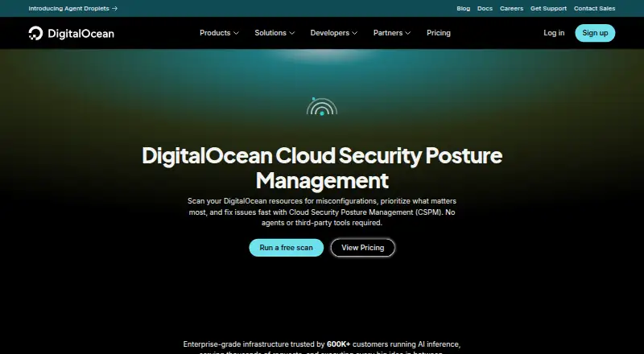This screenshot has height=354, width=644.
Task: Start with Run a free scan
Action: click(x=287, y=248)
